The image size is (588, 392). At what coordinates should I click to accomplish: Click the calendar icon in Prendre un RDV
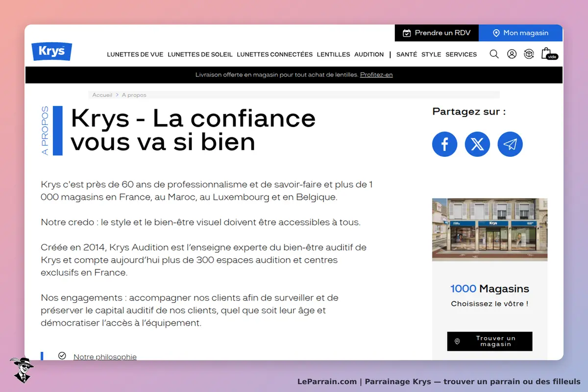pos(407,33)
